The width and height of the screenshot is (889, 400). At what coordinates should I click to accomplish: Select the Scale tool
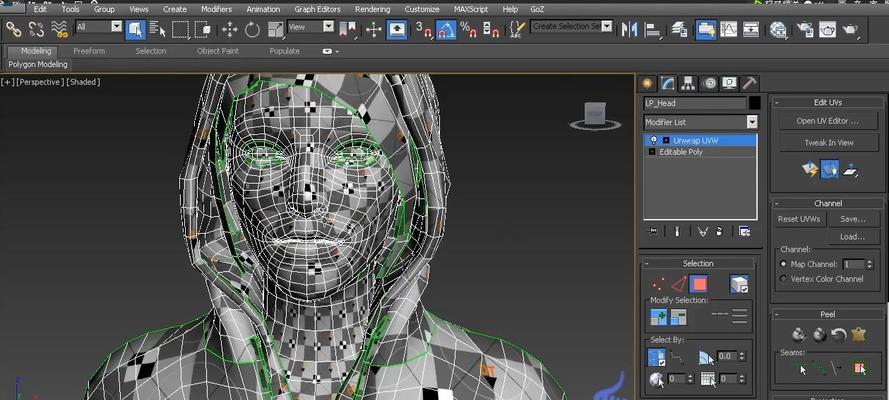click(x=276, y=29)
